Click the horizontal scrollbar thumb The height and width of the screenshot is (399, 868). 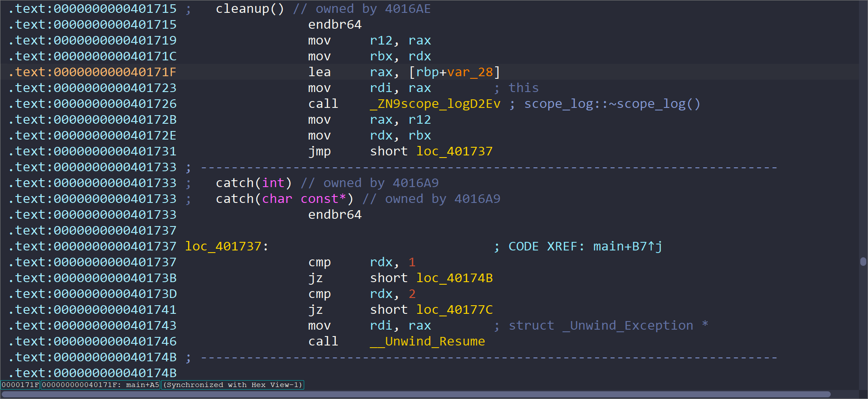pos(416,394)
